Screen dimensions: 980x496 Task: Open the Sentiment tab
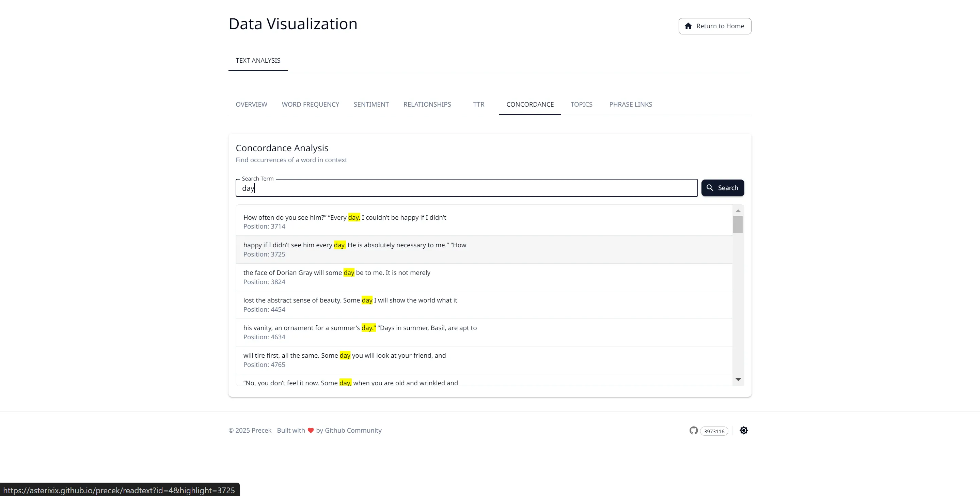(x=371, y=104)
